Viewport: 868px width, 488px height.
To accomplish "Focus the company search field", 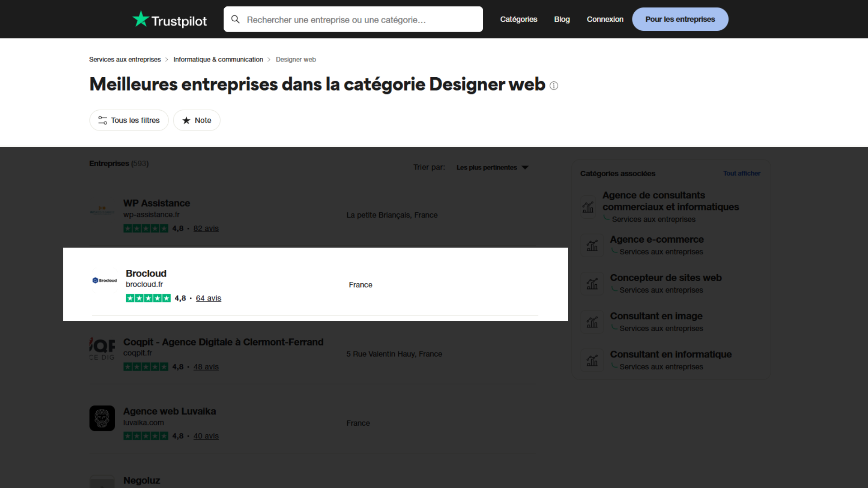I will click(x=353, y=19).
